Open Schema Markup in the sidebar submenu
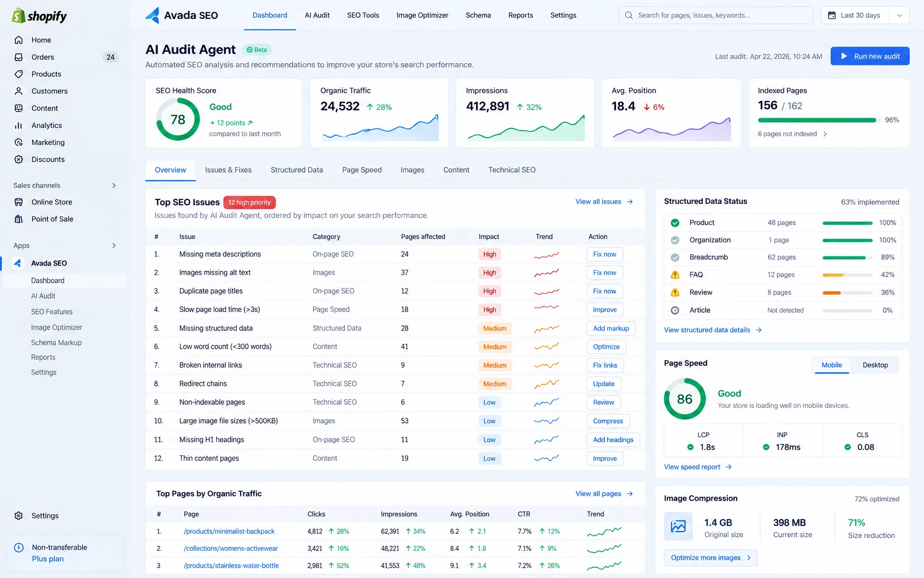 [56, 343]
